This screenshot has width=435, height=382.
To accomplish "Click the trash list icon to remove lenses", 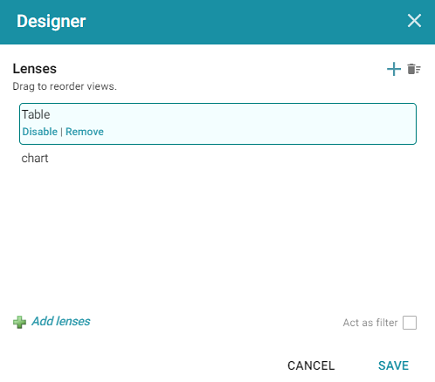I will (x=414, y=69).
